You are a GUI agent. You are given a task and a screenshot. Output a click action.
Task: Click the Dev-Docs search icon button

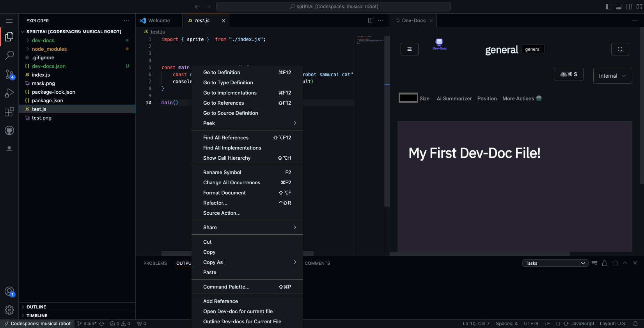click(620, 49)
